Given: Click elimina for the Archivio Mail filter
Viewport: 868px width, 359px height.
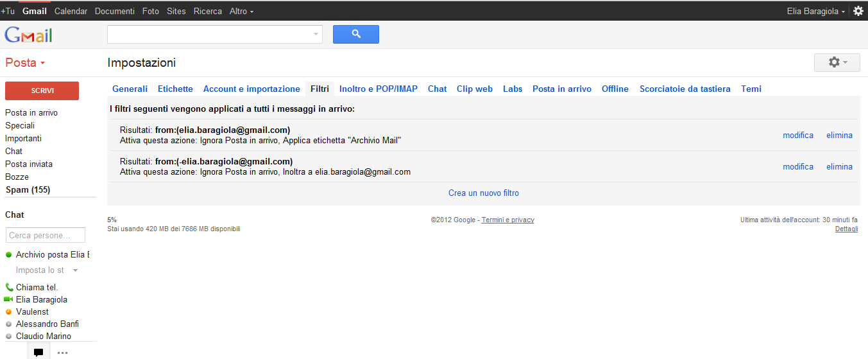Looking at the screenshot, I should click(x=839, y=135).
